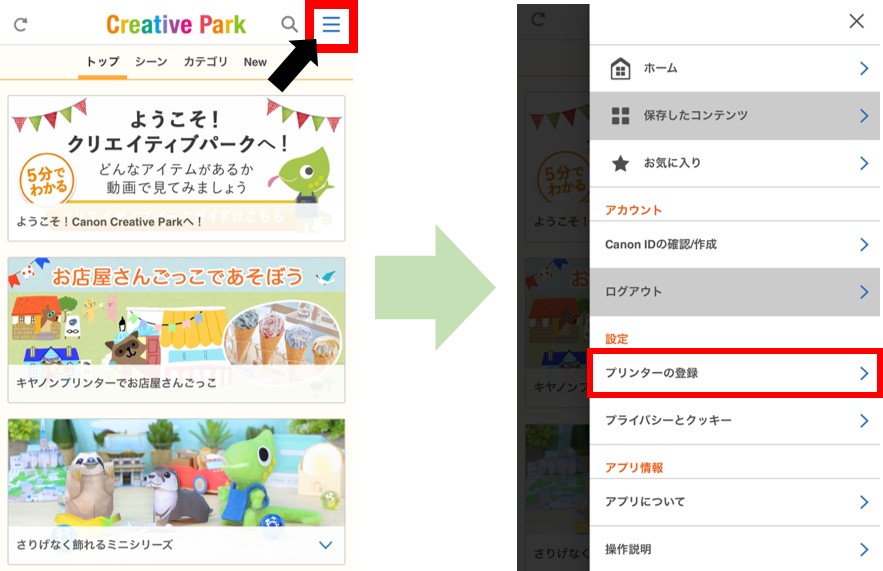
Task: Click the プリンターの登録 row chevron
Action: coord(864,373)
